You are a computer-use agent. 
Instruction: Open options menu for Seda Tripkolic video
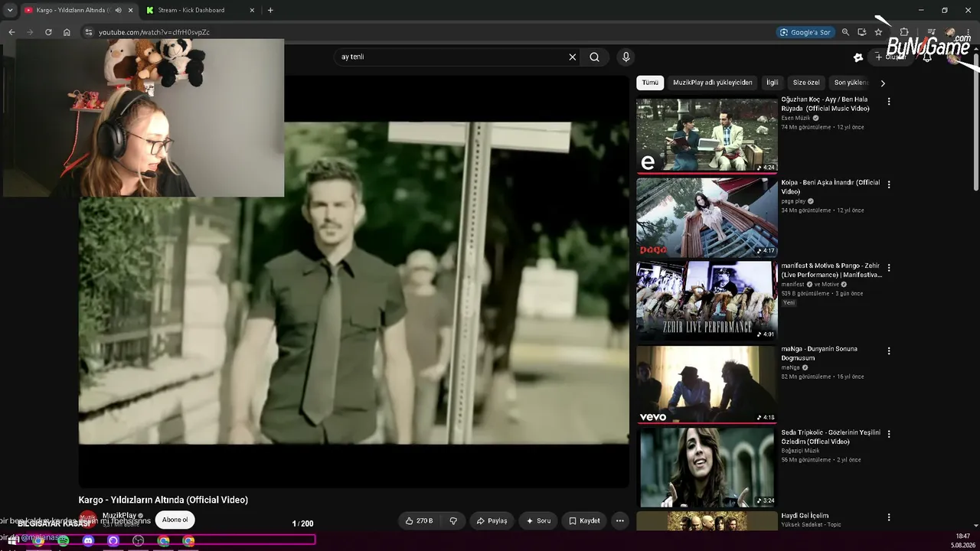pyautogui.click(x=889, y=434)
